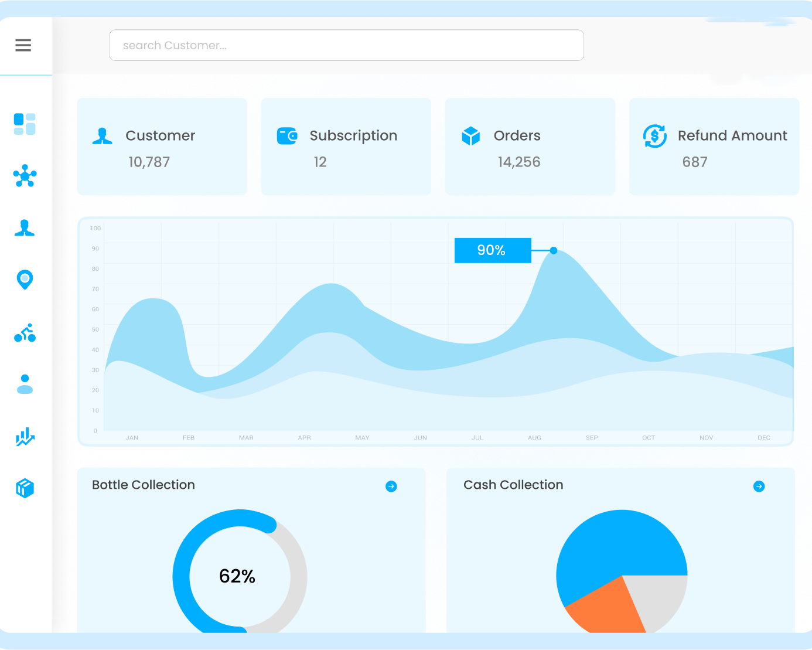This screenshot has width=812, height=650.
Task: Click the search Customer input field
Action: [346, 45]
